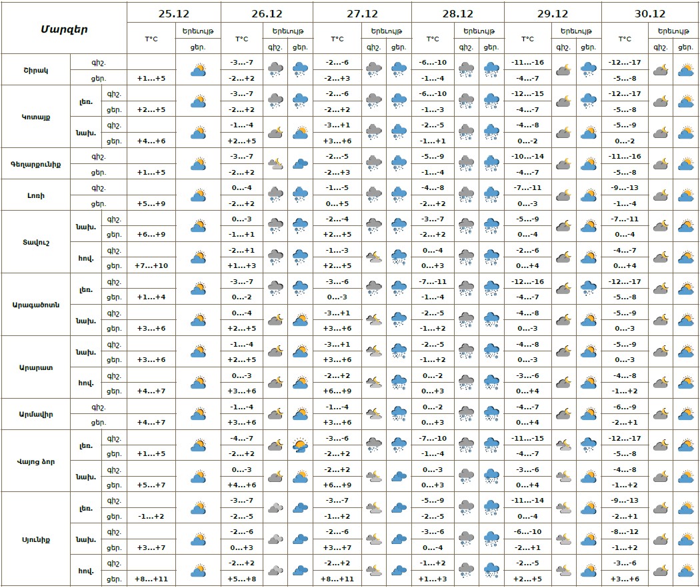Screen dimensions: 700x588
Task: Select Lori's 25.12 daytime weather icon
Action: [198, 195]
